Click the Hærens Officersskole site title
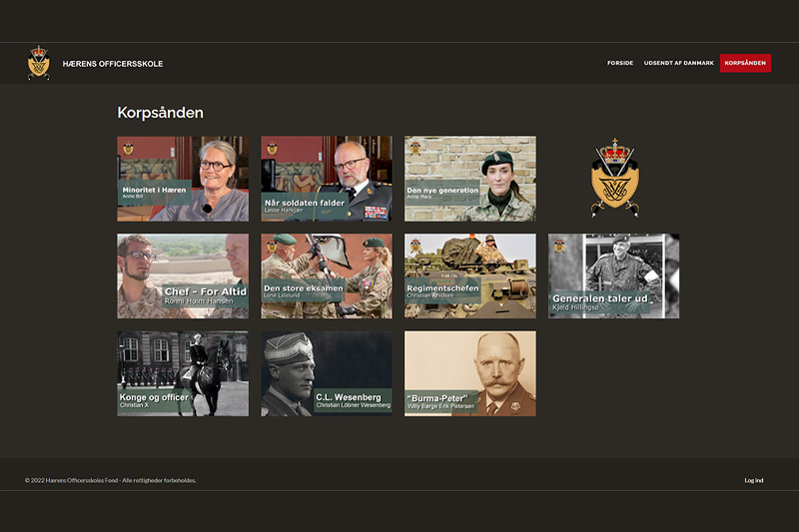 click(x=112, y=64)
